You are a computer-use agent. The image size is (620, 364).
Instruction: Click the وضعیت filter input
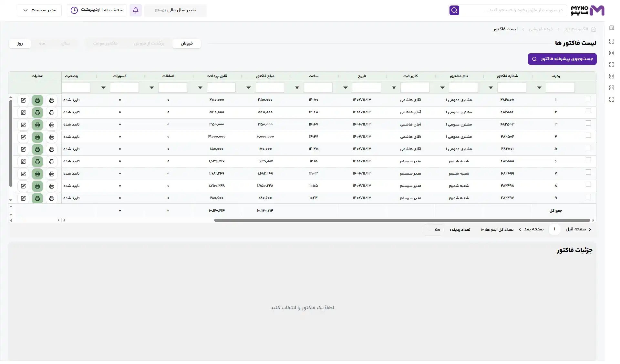pyautogui.click(x=76, y=87)
